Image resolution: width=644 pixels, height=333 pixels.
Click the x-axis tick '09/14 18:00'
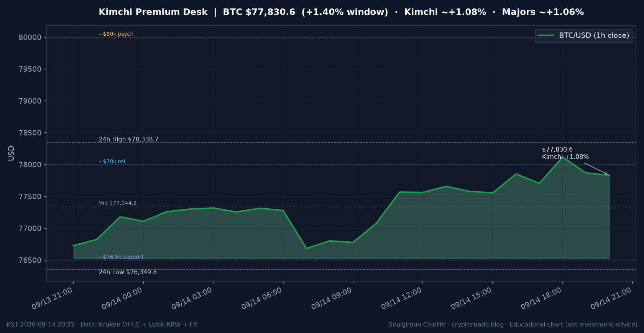(x=541, y=298)
